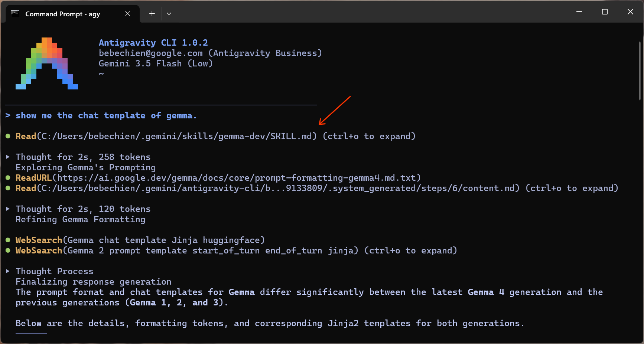This screenshot has height=344, width=644.
Task: Click the green bullet beside ReadURL entry
Action: coord(8,178)
